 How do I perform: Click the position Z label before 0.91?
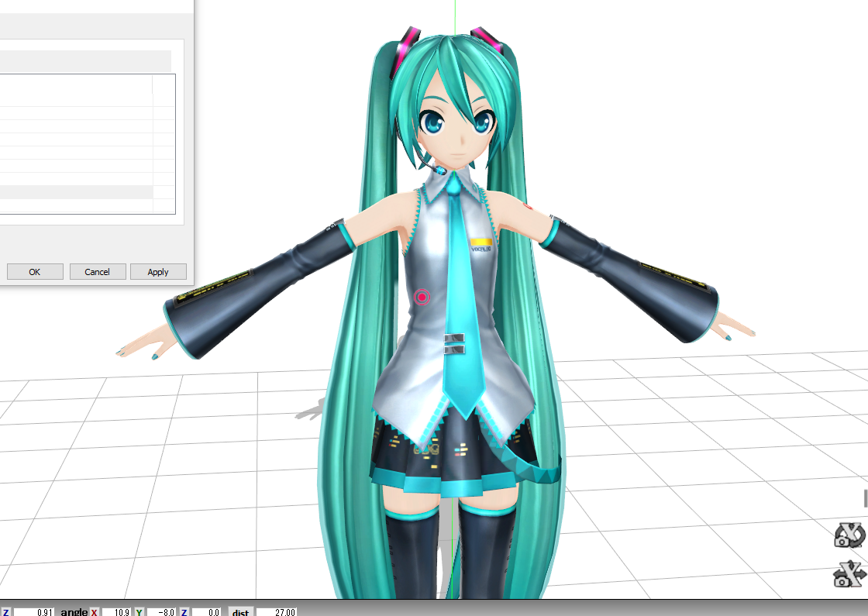tap(6, 612)
